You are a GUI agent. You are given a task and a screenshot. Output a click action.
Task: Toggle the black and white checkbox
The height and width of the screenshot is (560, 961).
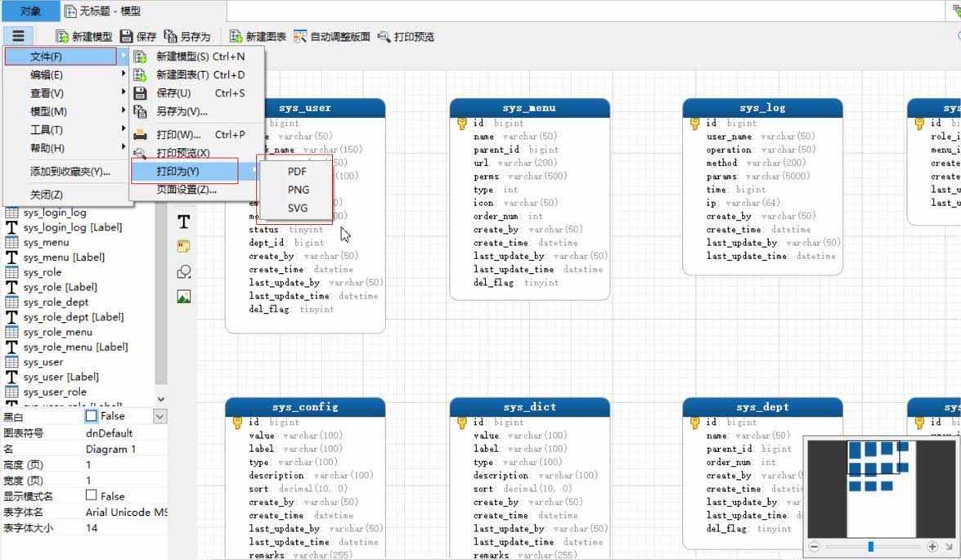click(92, 416)
